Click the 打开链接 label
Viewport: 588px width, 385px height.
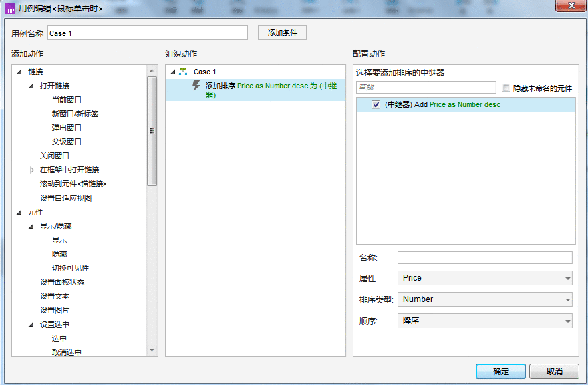[x=55, y=86]
